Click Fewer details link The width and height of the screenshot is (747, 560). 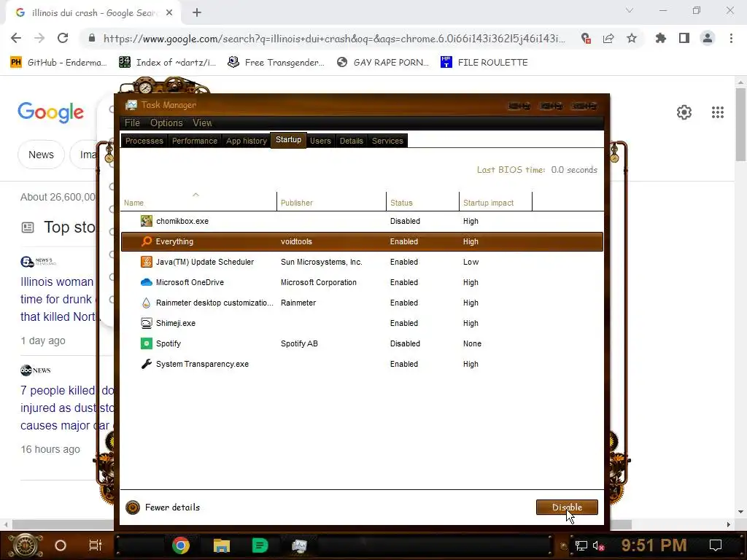(x=172, y=507)
